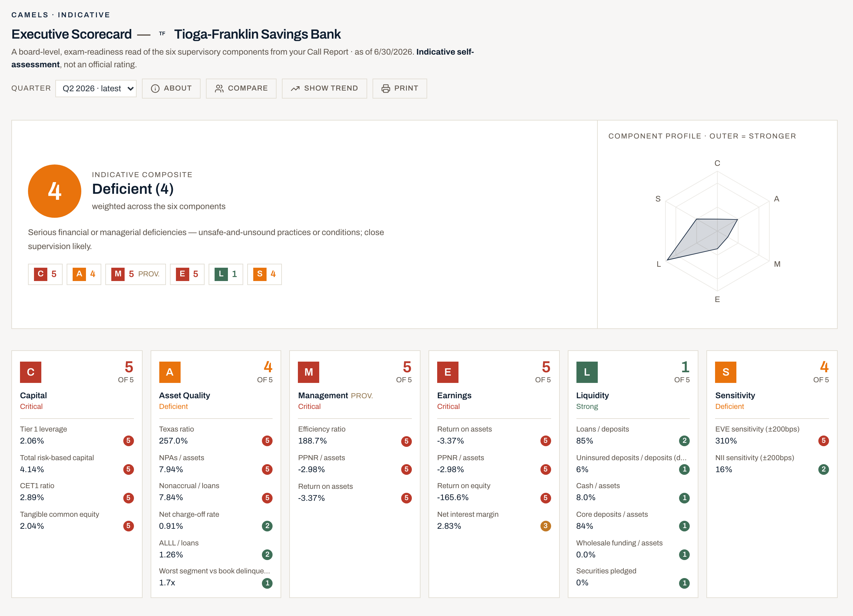Click the Earnings card title
This screenshot has height=616, width=853.
coord(454,395)
